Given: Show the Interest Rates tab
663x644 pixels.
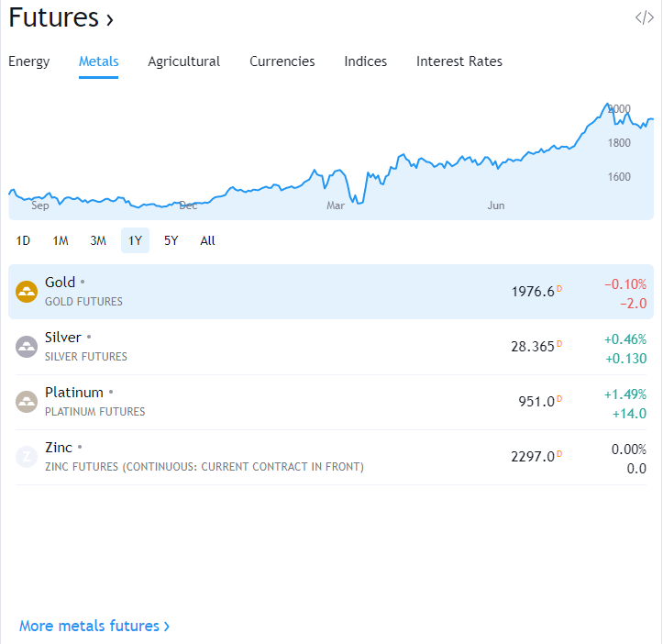Looking at the screenshot, I should click(459, 61).
